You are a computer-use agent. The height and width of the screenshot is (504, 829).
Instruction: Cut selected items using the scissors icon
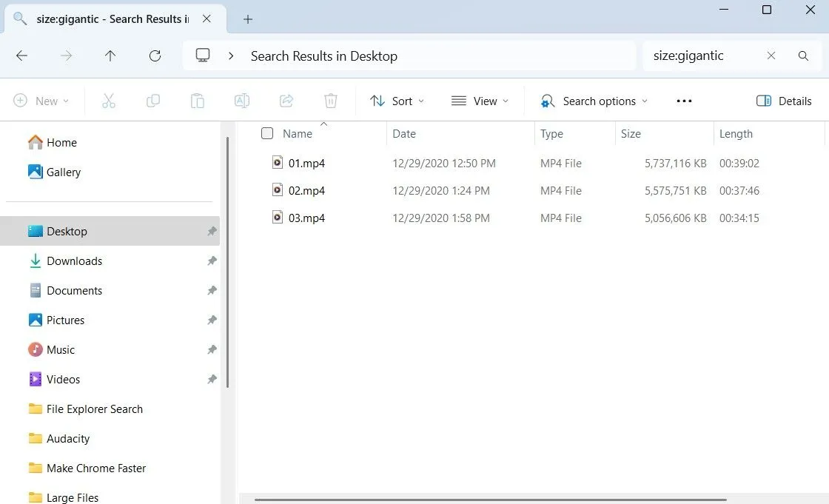(109, 101)
